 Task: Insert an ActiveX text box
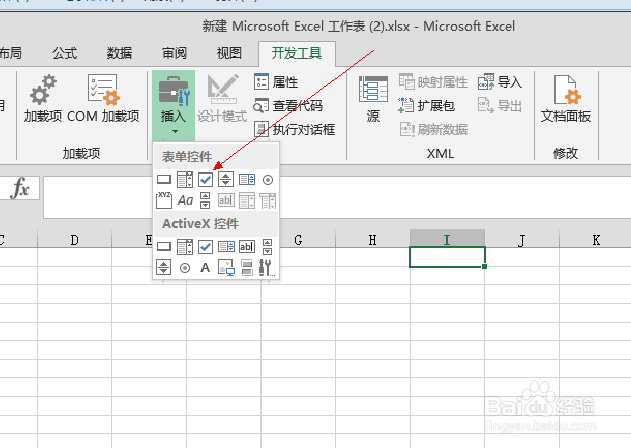tap(247, 246)
